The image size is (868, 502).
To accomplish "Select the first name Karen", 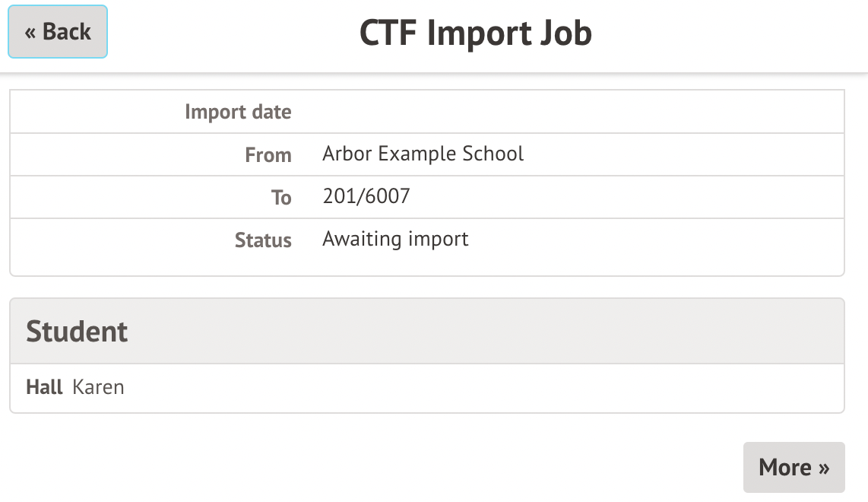I will click(x=98, y=387).
